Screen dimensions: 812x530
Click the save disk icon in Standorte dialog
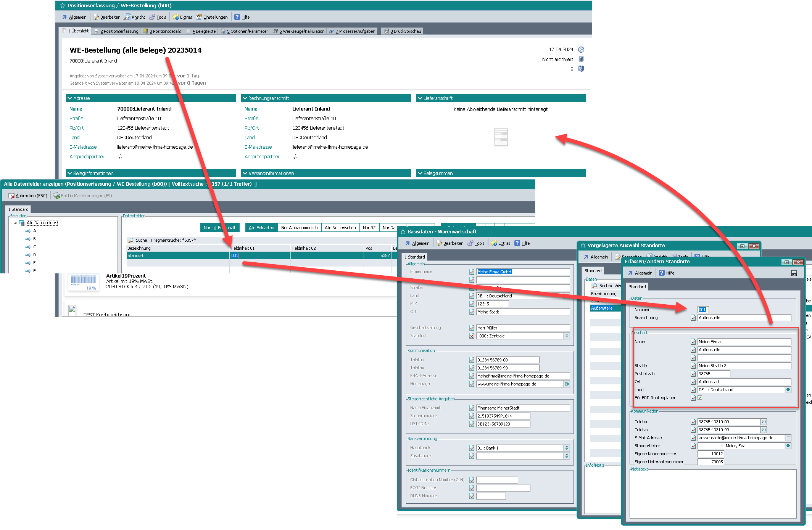pyautogui.click(x=794, y=273)
